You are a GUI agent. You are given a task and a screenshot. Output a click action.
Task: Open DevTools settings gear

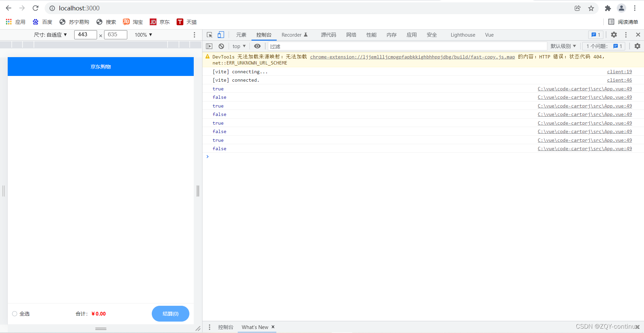[614, 35]
